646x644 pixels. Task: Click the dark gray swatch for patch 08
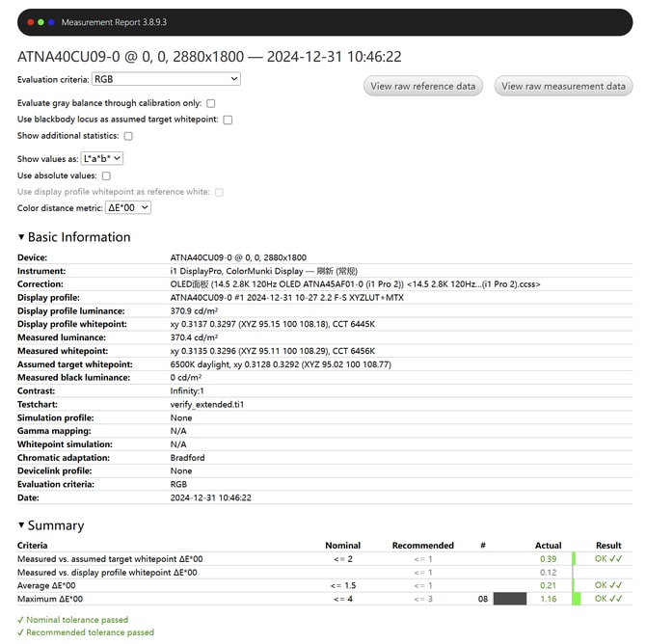510,599
